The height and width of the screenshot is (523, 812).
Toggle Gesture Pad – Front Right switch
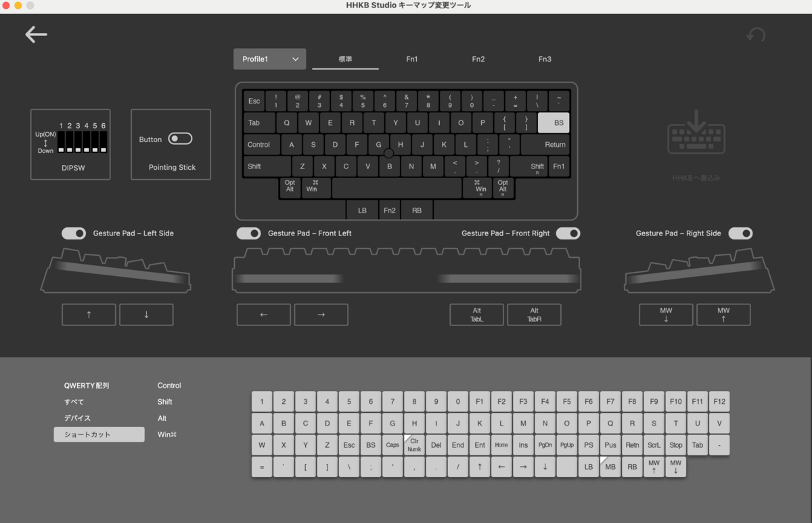point(568,233)
